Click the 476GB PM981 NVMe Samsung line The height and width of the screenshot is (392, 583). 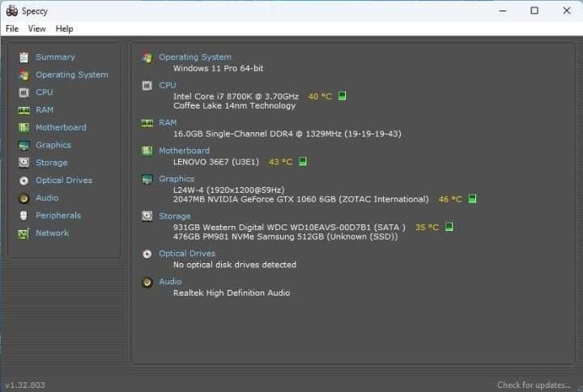(286, 236)
